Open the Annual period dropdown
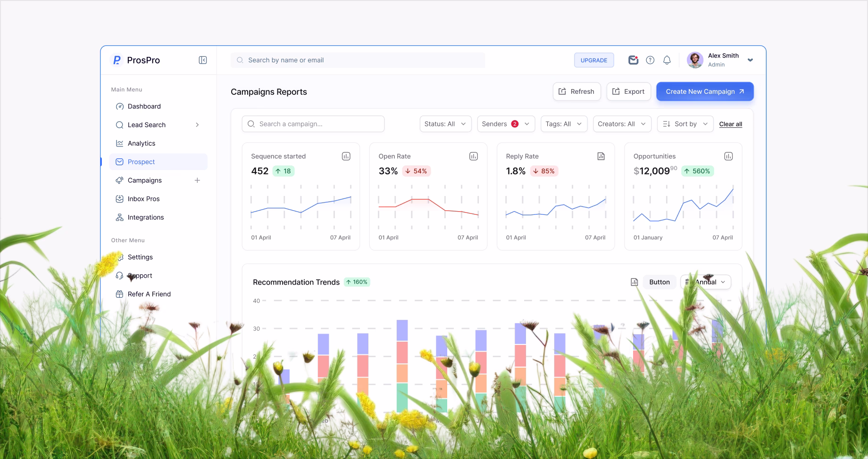The height and width of the screenshot is (459, 868). click(706, 282)
